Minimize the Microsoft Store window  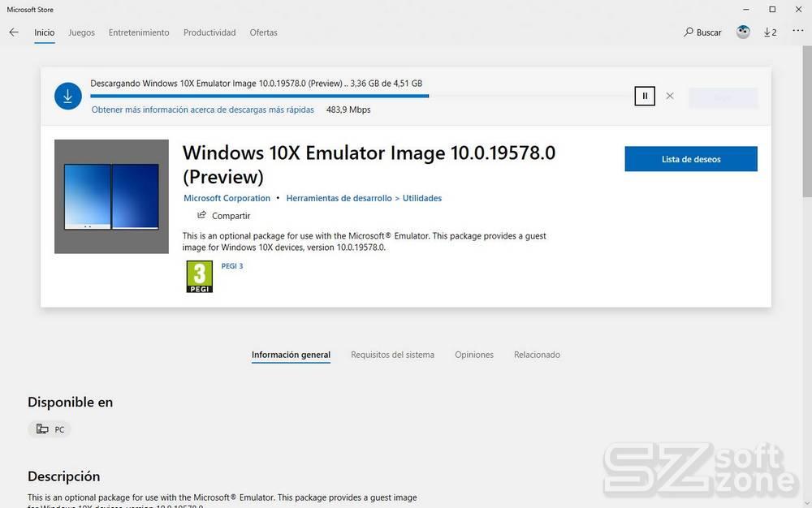745,9
